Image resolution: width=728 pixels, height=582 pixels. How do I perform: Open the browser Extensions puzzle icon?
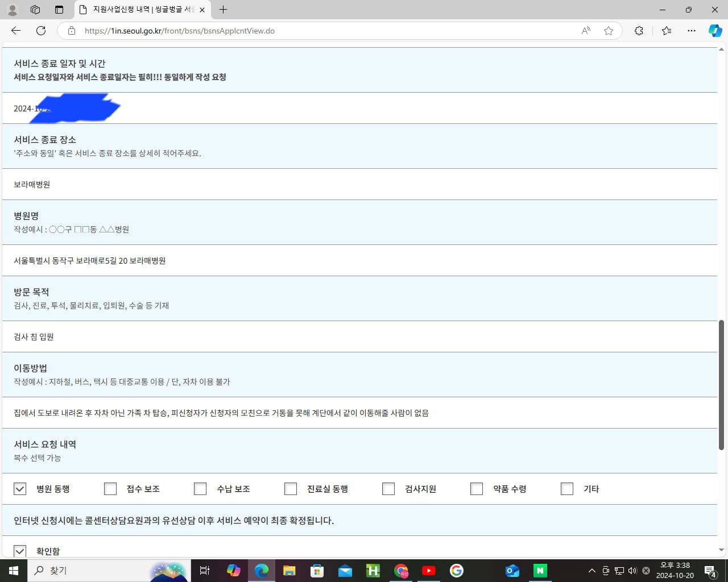[639, 31]
